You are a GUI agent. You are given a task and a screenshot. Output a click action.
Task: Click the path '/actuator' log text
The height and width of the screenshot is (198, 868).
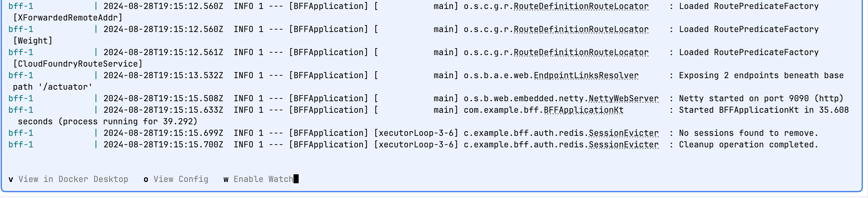(x=53, y=87)
